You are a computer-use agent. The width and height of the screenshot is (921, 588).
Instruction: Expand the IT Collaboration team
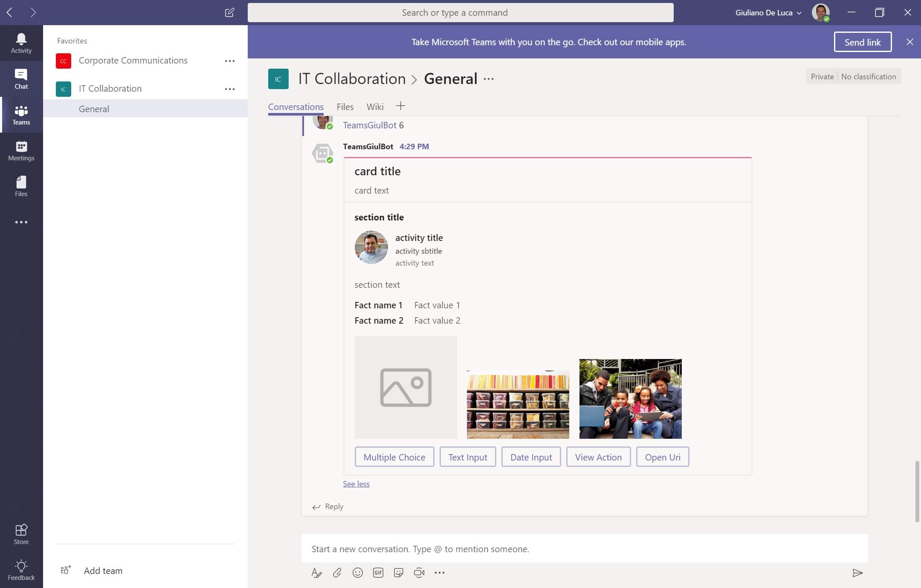[110, 88]
